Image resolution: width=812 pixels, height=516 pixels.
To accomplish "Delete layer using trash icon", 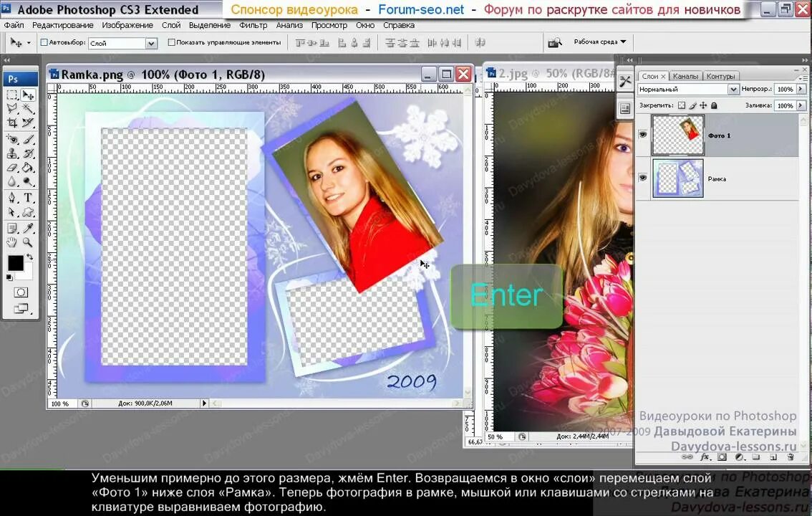I will coord(791,457).
